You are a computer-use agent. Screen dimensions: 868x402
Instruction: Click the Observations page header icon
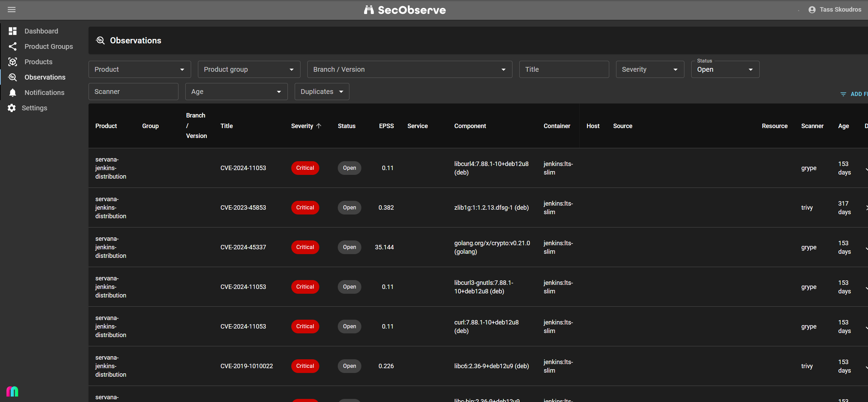100,40
